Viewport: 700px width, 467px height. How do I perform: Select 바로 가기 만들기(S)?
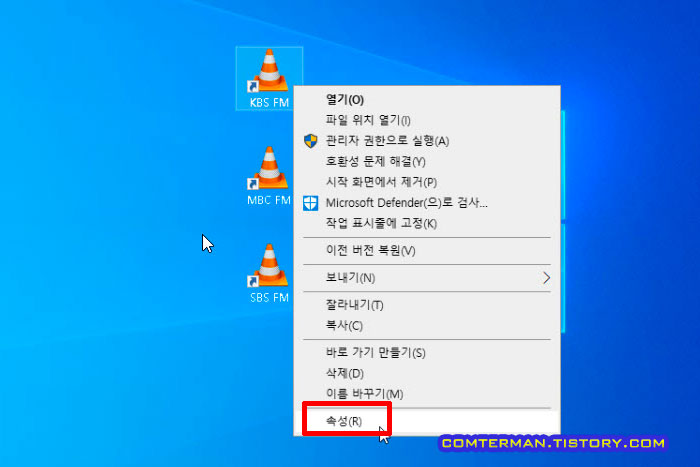427,353
